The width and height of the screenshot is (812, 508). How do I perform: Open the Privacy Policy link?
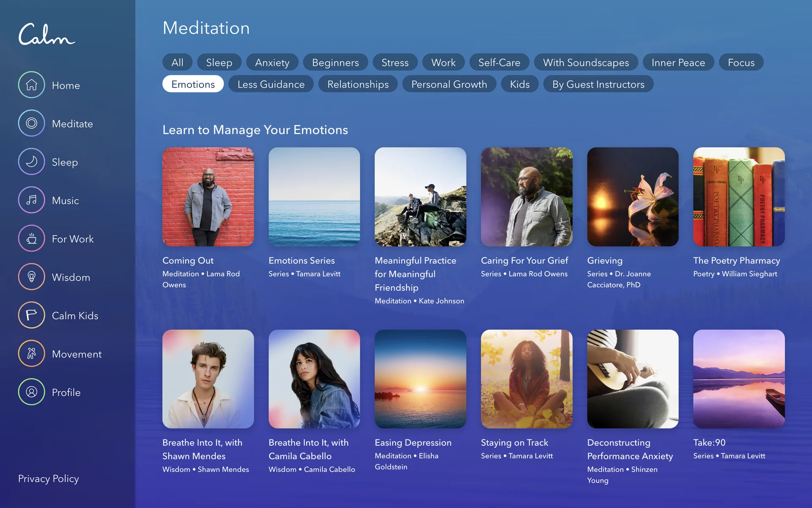click(49, 478)
